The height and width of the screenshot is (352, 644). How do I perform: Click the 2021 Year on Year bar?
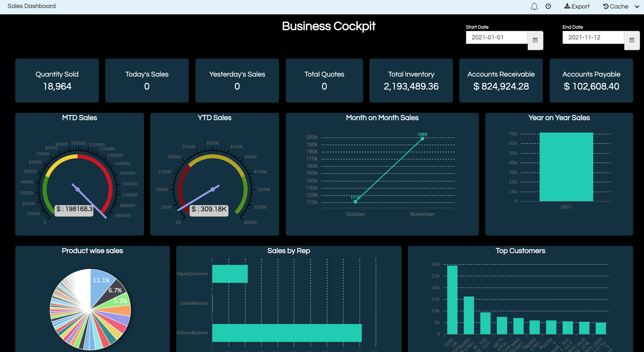566,167
